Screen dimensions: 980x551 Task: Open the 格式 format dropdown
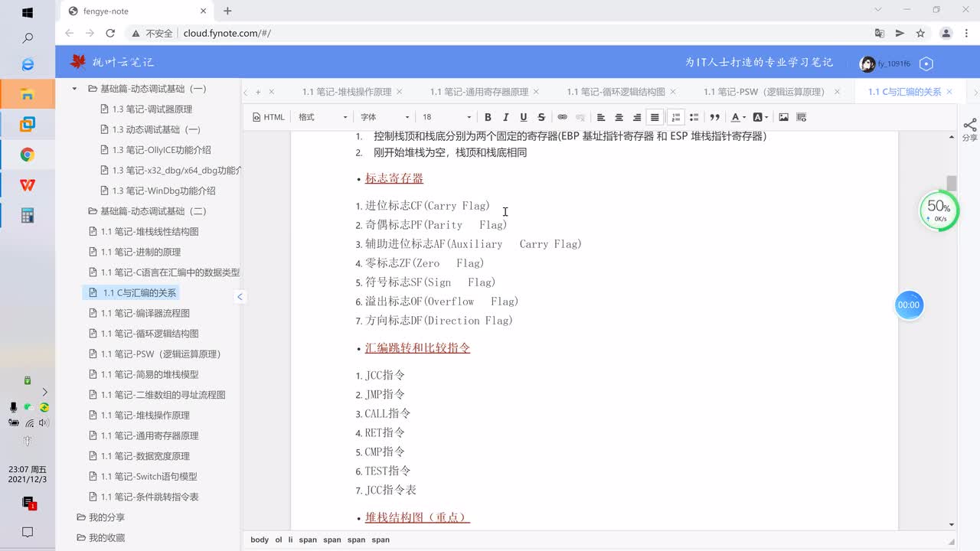pyautogui.click(x=322, y=117)
